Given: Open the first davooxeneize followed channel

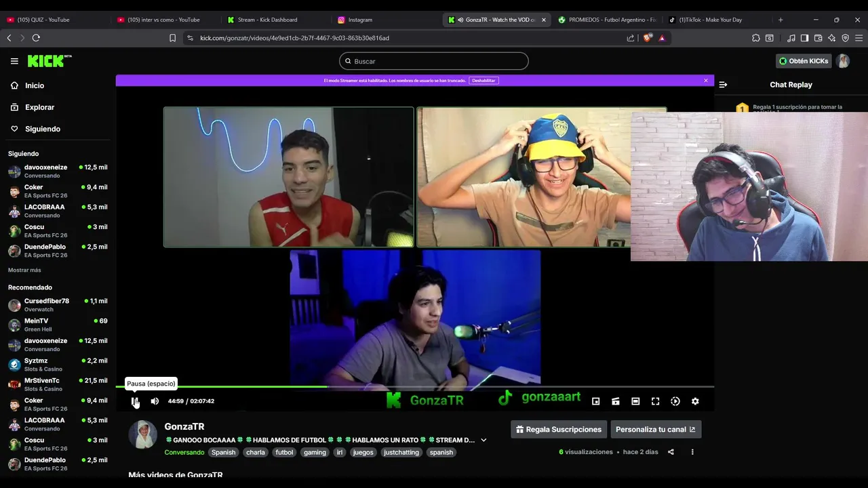Looking at the screenshot, I should [58, 171].
